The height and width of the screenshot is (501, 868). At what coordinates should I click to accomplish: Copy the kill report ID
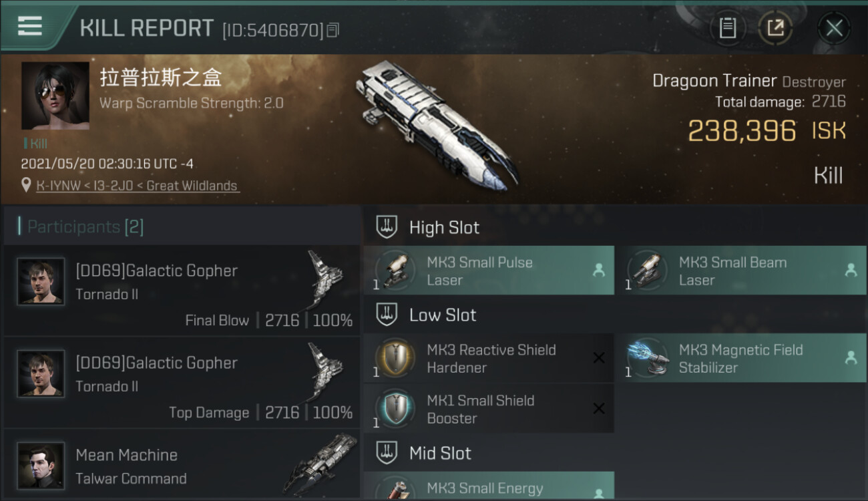(x=333, y=30)
